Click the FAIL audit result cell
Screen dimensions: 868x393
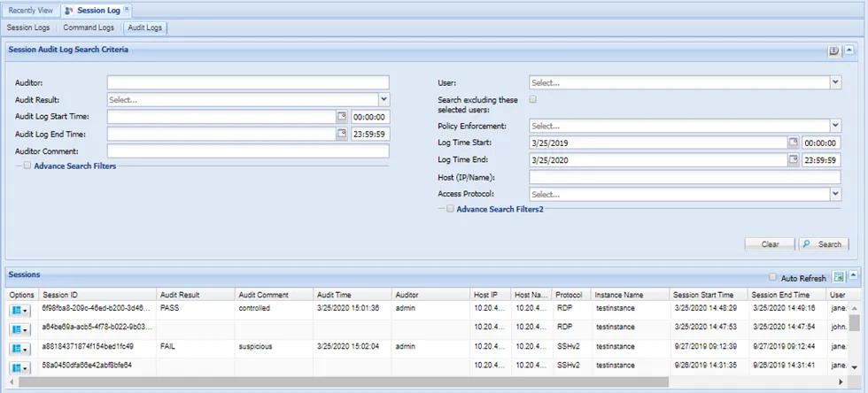tap(196, 346)
